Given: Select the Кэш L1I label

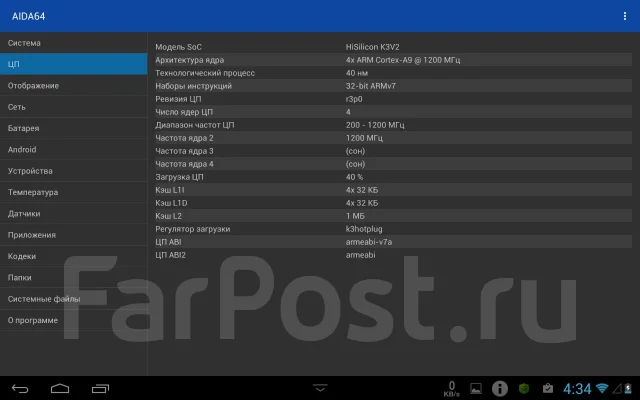Looking at the screenshot, I should [170, 190].
